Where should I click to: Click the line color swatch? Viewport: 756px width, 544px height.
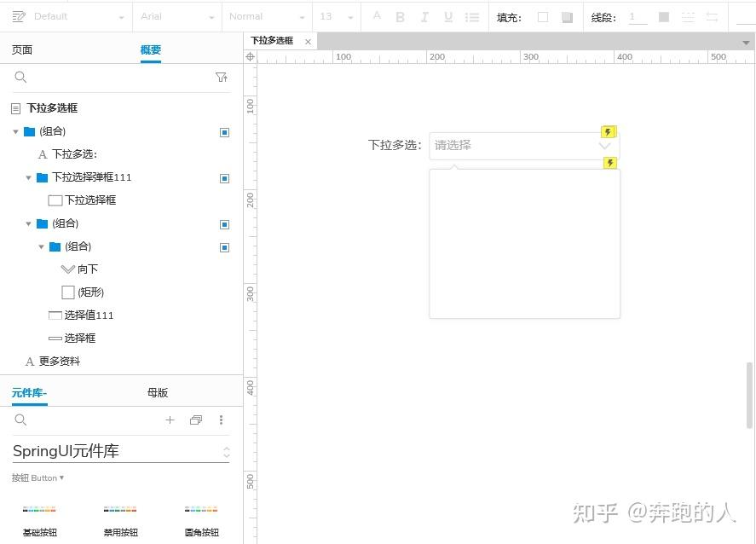tap(664, 17)
